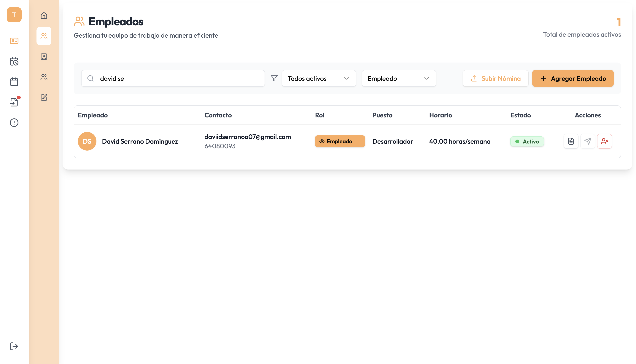Focus the search field containing david se
Screen dimensions: 636x364
[173, 79]
